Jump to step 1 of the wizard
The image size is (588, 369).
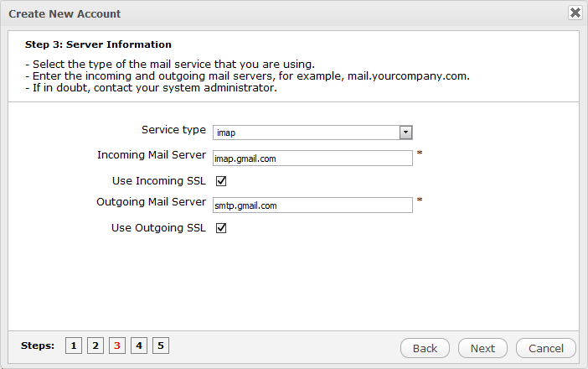(x=74, y=346)
